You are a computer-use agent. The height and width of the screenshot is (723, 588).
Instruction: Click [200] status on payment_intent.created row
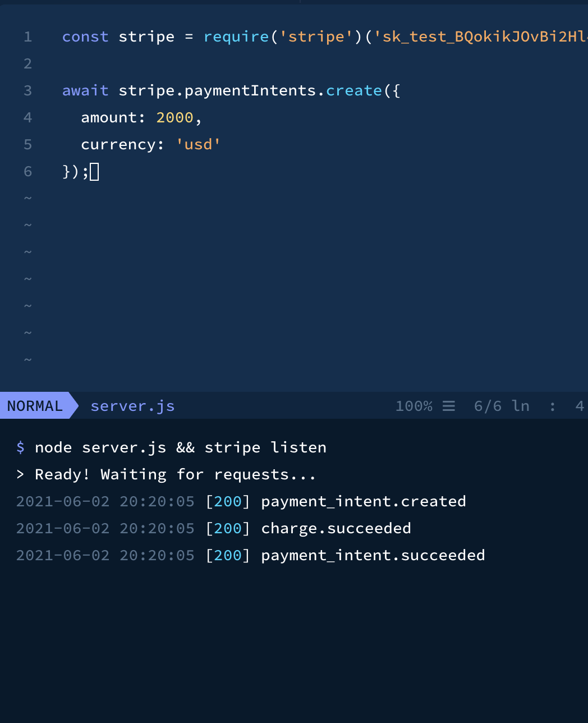(x=228, y=501)
